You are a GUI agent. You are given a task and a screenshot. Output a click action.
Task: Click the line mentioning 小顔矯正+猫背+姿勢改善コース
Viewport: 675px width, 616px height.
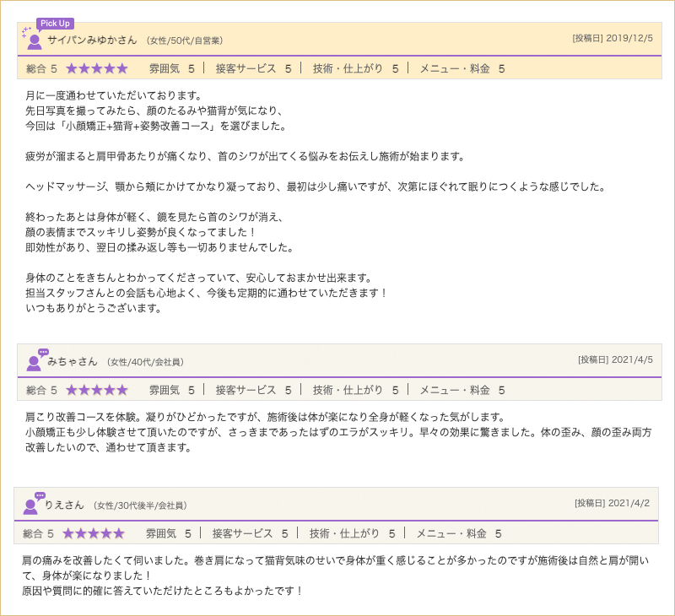pos(156,126)
